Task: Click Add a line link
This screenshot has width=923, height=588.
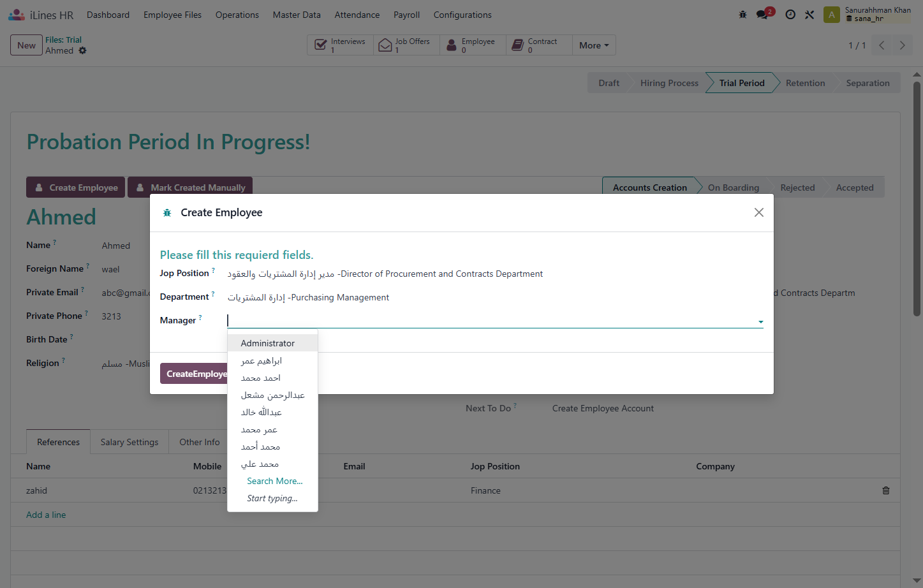Action: [x=46, y=515]
